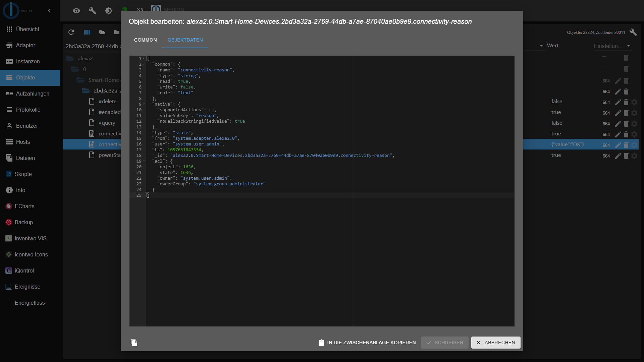Viewport: 644px width, 362px height.
Task: Collapse the sidebar with the chevron arrow
Action: pyautogui.click(x=49, y=11)
